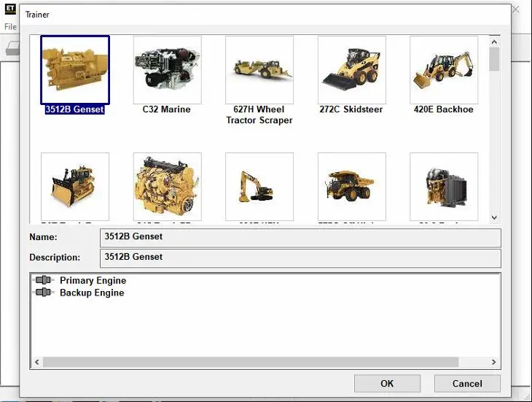
Task: Select Primary Engine in the ECM list
Action: [x=93, y=280]
